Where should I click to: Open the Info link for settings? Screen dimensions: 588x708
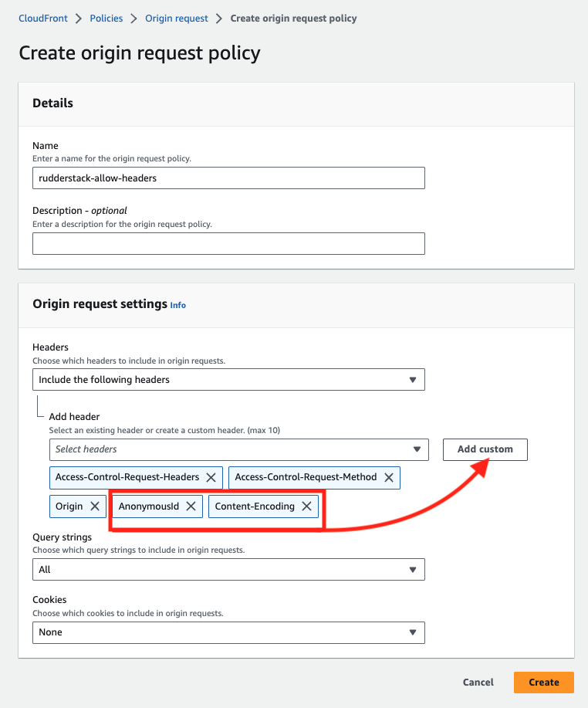click(177, 305)
